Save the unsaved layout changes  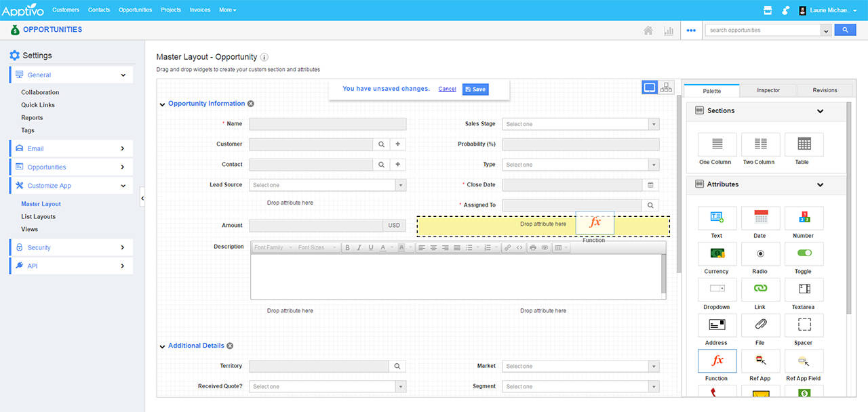click(x=475, y=89)
